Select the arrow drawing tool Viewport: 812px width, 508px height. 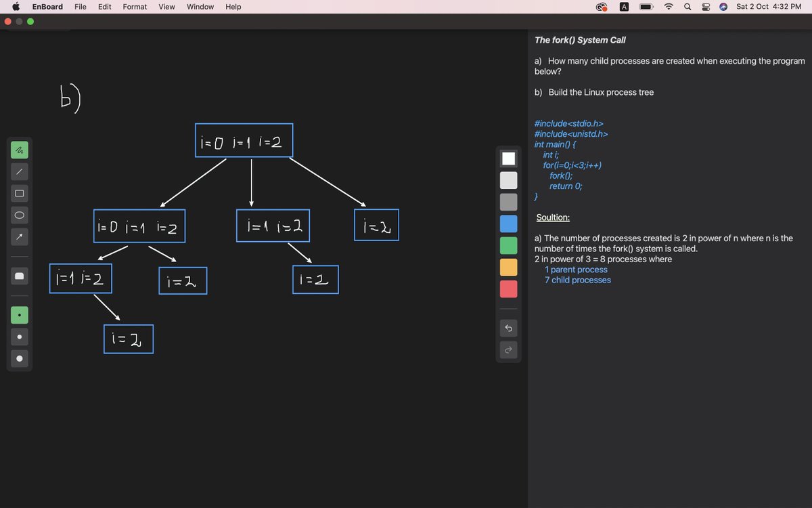point(20,236)
